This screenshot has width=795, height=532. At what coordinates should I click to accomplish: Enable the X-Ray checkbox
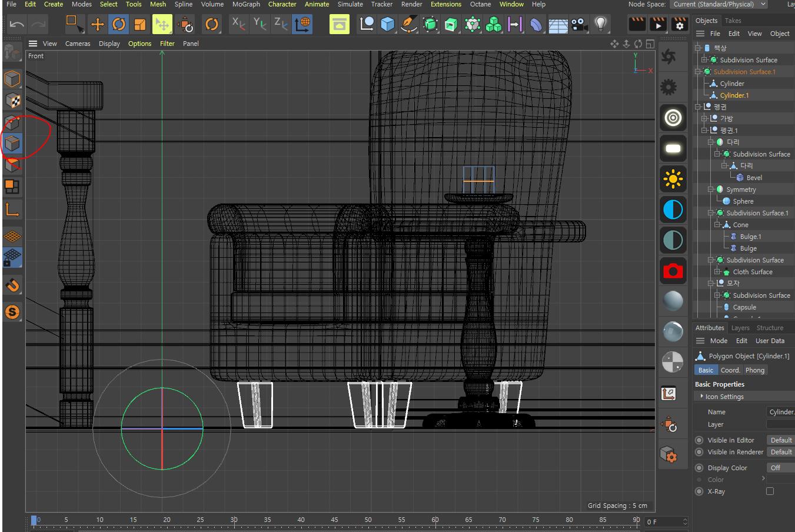click(770, 491)
